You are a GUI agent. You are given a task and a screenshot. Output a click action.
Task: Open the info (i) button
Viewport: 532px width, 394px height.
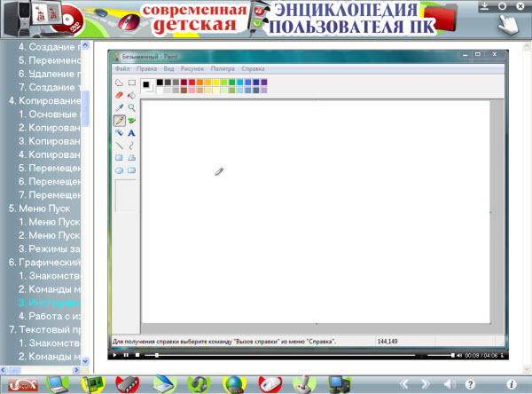[512, 384]
